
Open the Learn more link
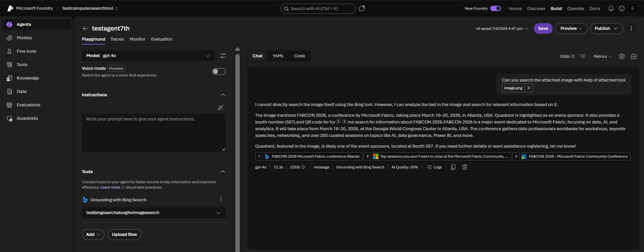click(x=112, y=187)
